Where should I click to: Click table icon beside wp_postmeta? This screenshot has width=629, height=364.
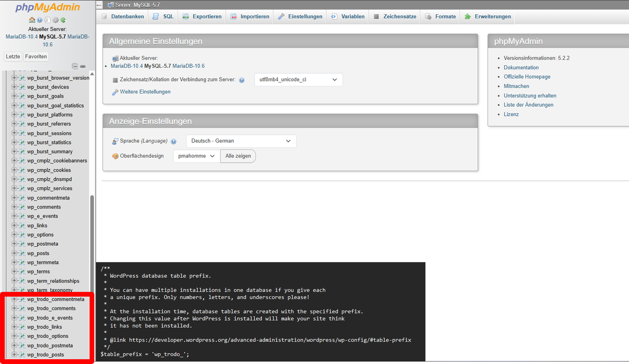coord(22,244)
